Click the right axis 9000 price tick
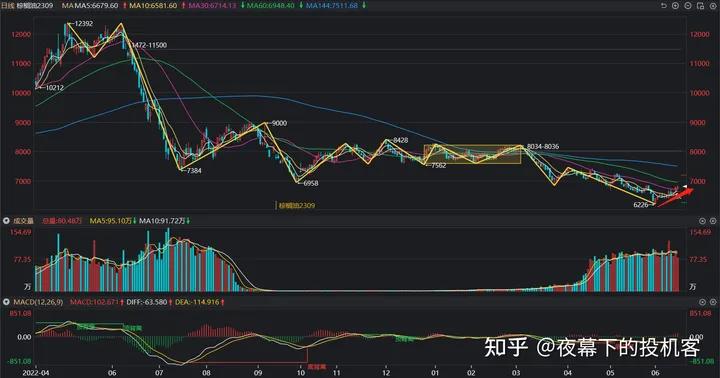This screenshot has height=378, width=720. pos(698,123)
